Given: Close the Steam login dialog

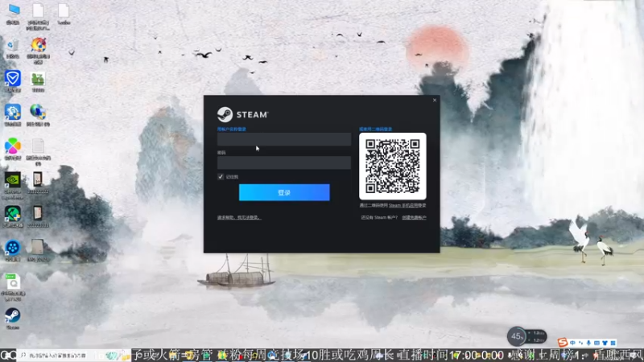Looking at the screenshot, I should (435, 100).
